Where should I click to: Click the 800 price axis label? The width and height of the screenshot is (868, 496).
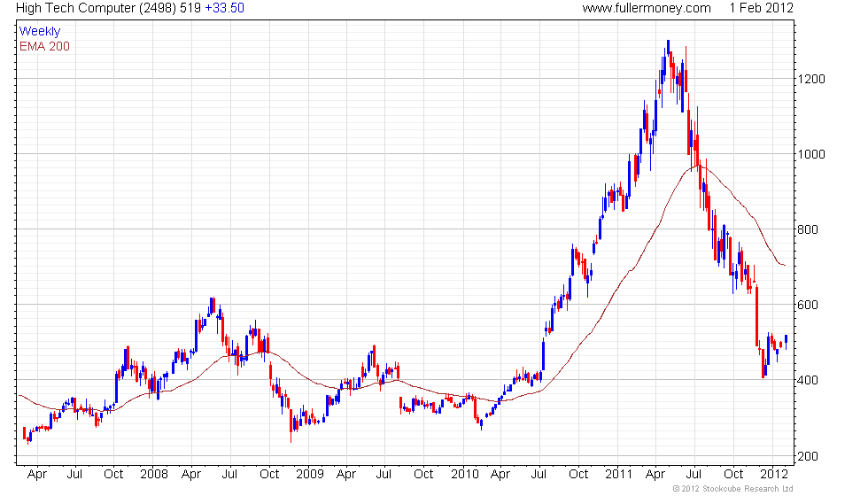pyautogui.click(x=808, y=229)
